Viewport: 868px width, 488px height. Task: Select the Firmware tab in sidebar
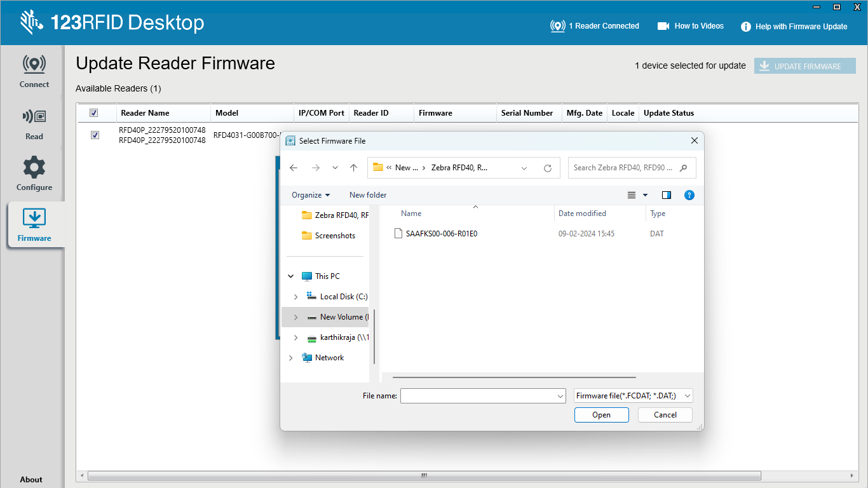point(34,225)
